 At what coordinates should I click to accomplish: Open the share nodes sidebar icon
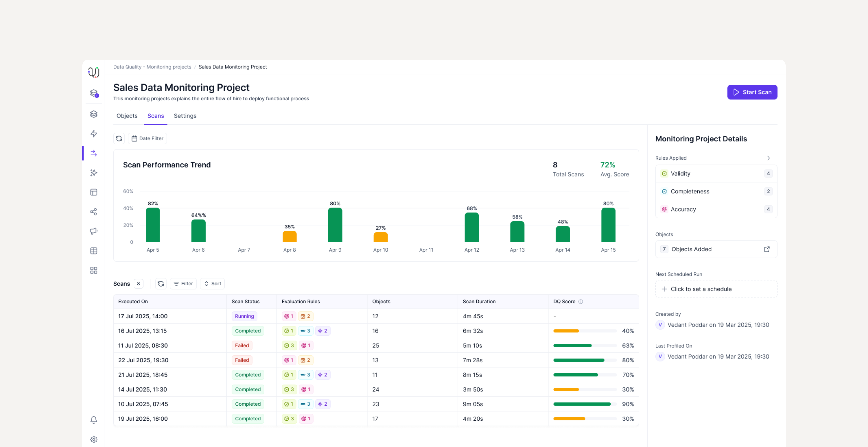click(x=94, y=212)
